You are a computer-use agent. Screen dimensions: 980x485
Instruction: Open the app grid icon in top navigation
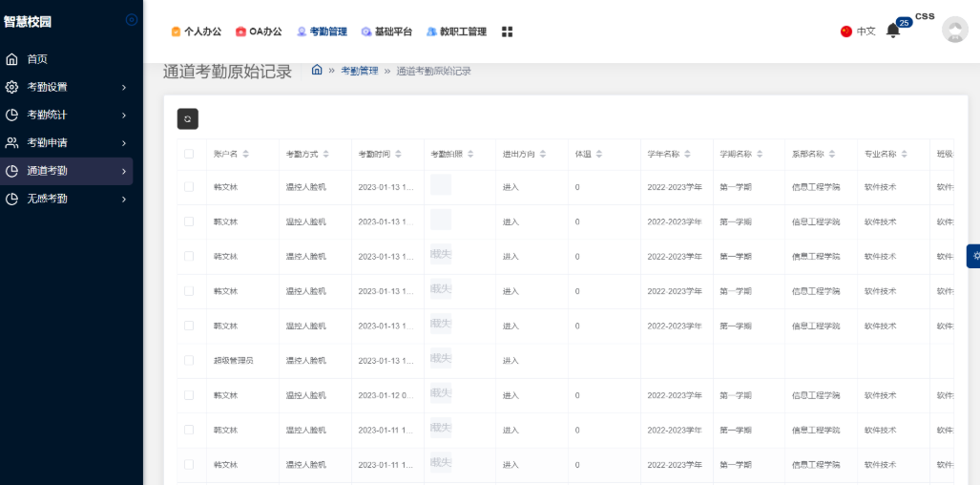pos(507,32)
